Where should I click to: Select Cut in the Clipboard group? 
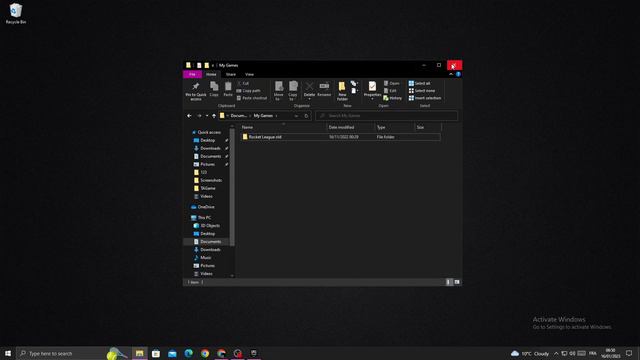(x=243, y=83)
